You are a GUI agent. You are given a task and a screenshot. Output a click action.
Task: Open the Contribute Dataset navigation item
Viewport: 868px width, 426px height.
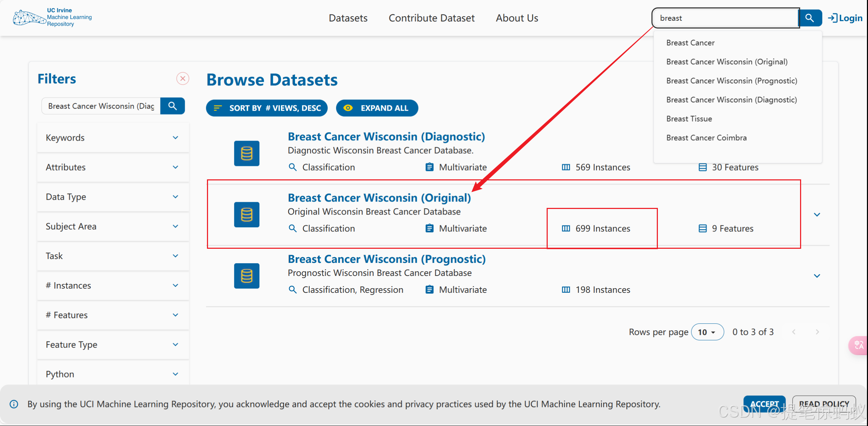click(432, 18)
